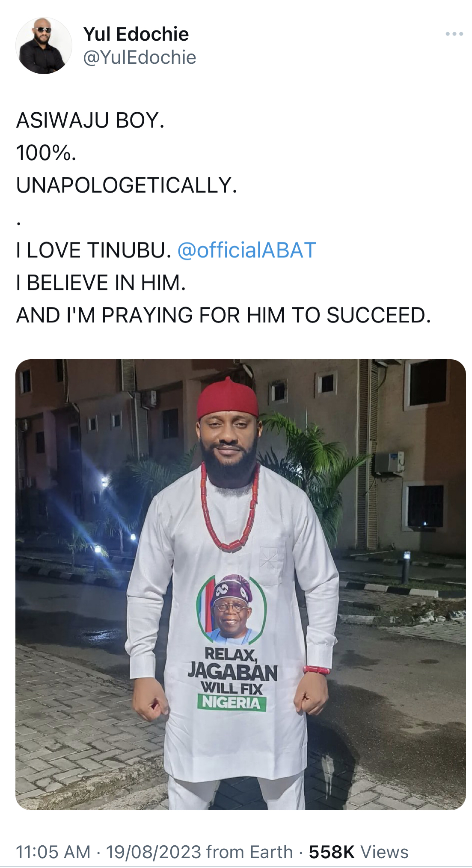Screen dimensions: 472x868
Task: Click the '100%.' text line
Action: (x=46, y=153)
